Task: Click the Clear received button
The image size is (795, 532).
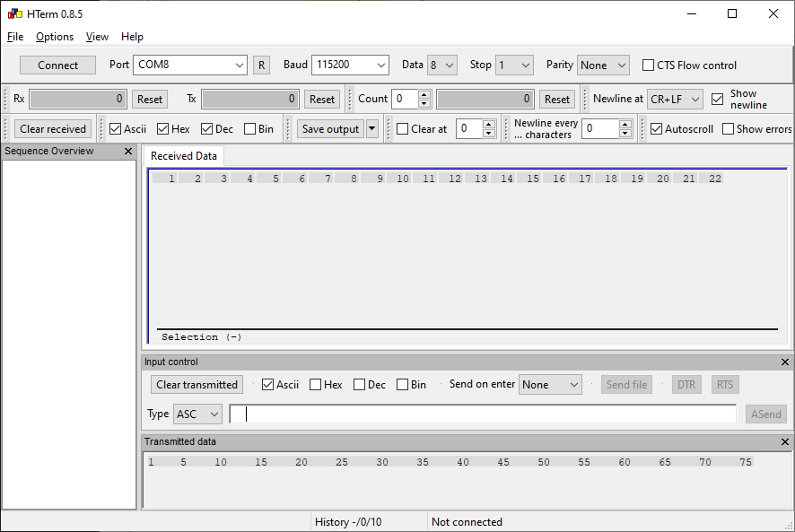Action: click(x=53, y=129)
